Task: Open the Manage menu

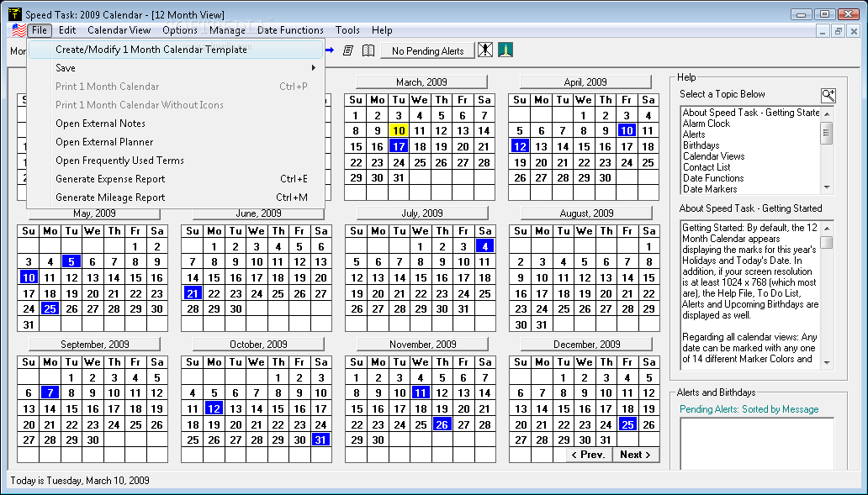Action: [227, 30]
